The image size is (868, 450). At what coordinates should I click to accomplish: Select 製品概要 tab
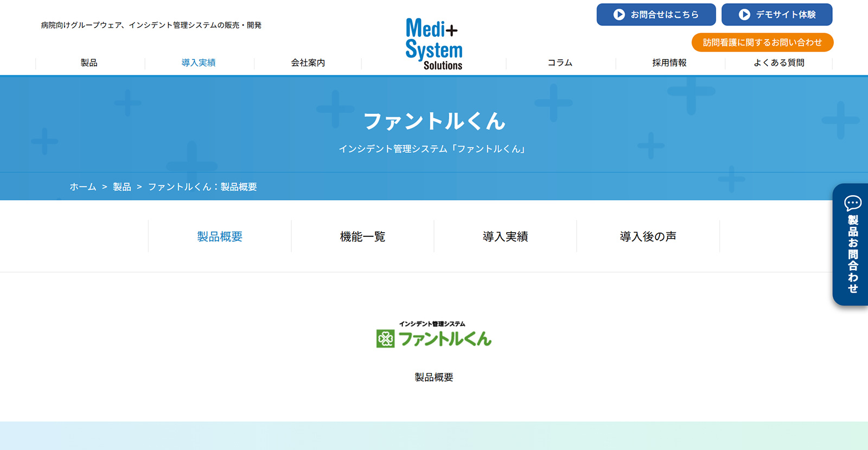(220, 236)
